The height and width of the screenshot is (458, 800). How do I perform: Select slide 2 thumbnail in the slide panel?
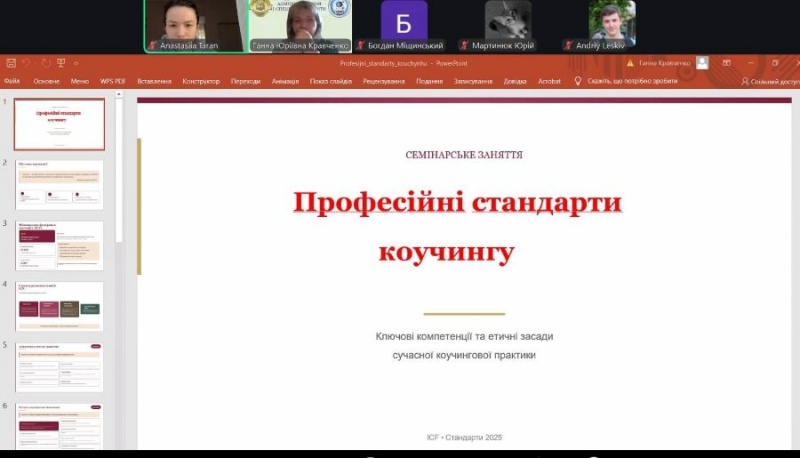59,185
